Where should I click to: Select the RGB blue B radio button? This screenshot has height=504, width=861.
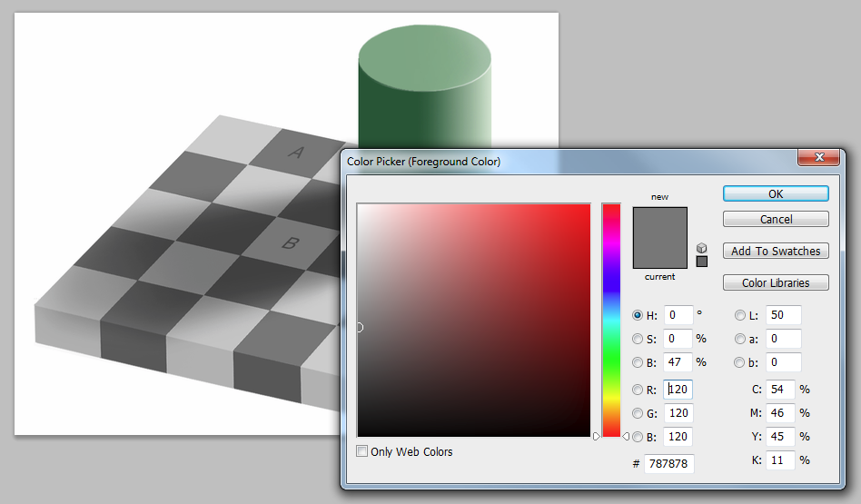[x=637, y=437]
